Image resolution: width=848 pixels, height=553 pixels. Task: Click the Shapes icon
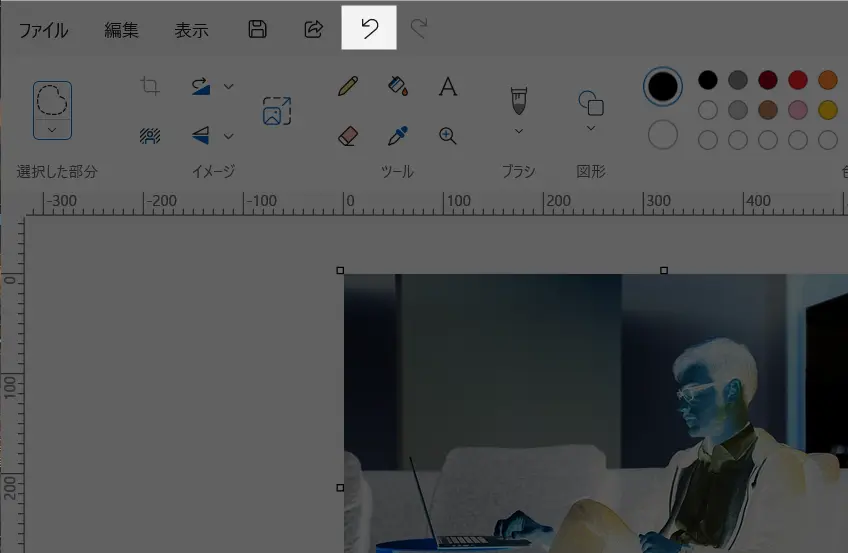[591, 103]
